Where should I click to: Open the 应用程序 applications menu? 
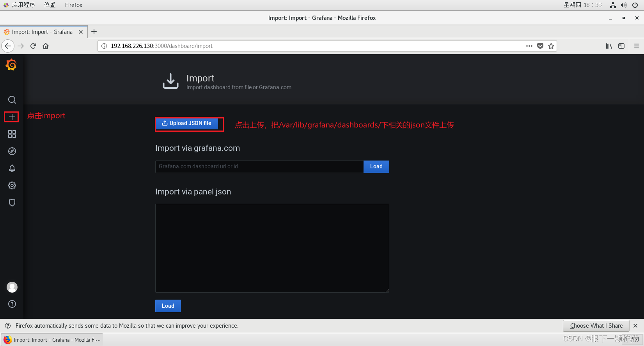[20, 5]
